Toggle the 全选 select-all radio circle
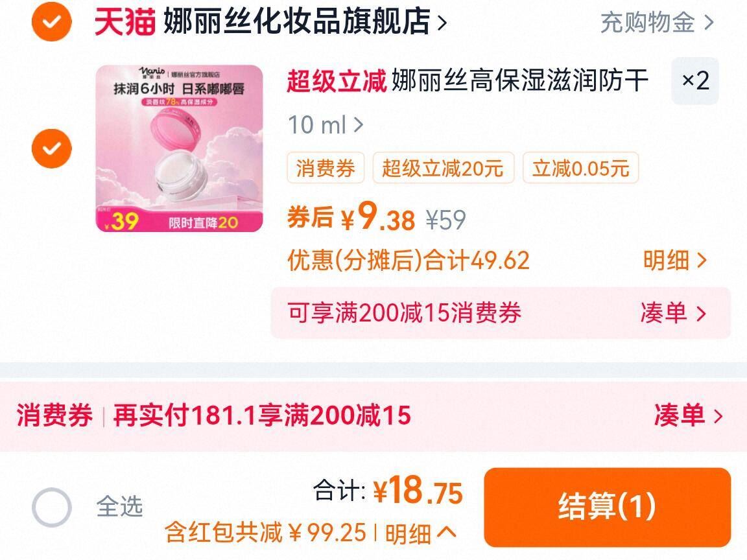 pos(51,507)
